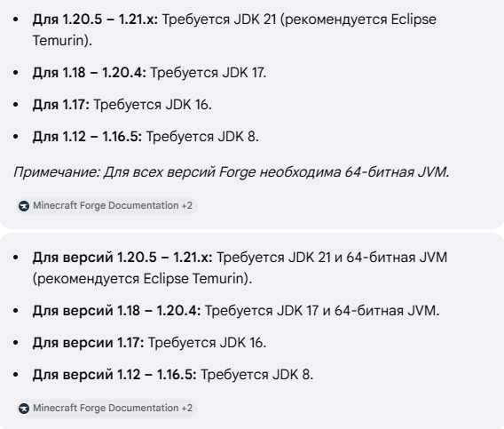Click the text 'Требуется JDK 21 и 64-битная JVM'
The image size is (504, 429).
tap(332, 258)
